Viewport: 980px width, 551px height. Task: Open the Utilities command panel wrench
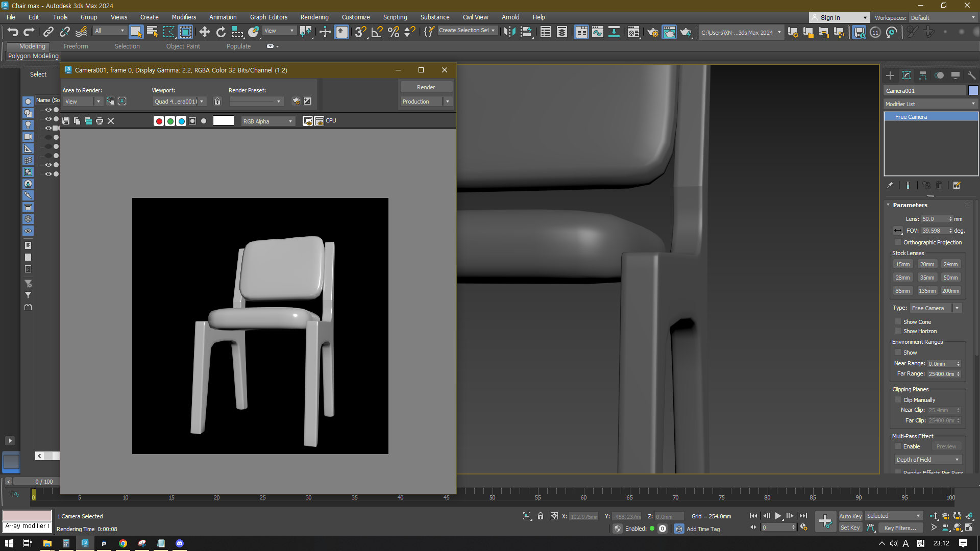972,76
